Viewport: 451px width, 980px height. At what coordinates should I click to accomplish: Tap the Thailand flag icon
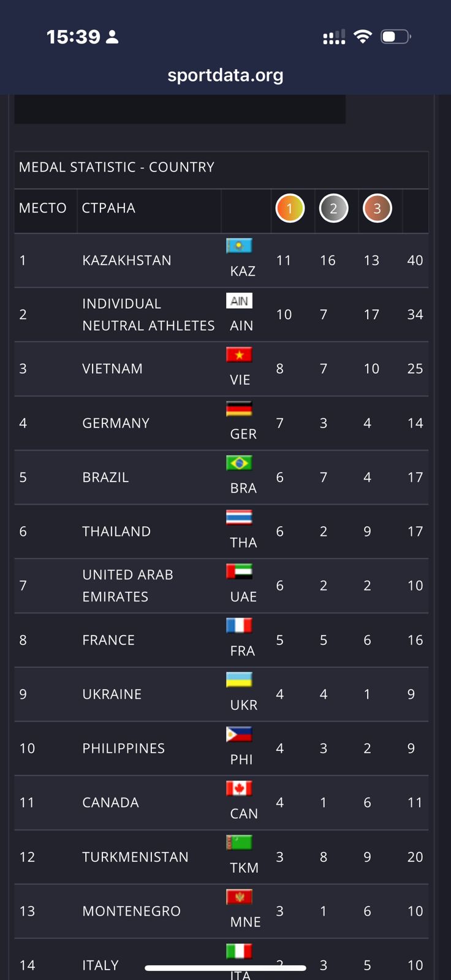(x=239, y=517)
